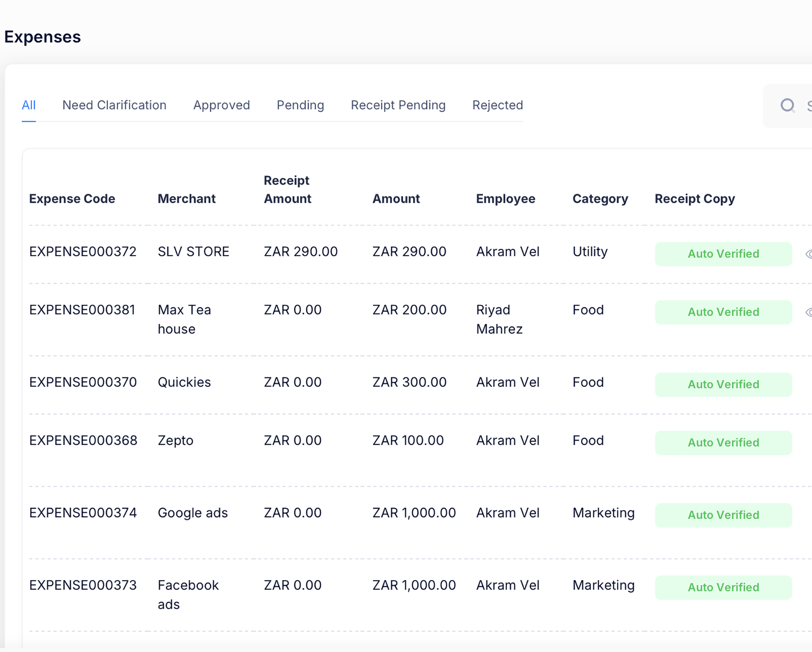This screenshot has height=652, width=812.
Task: Open expense code EXPENSE000381
Action: tap(82, 310)
